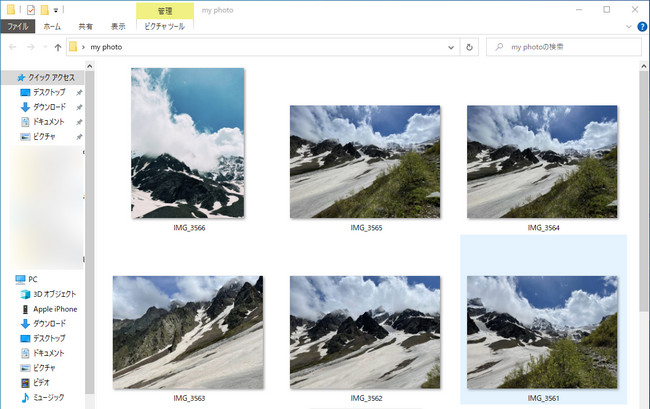The height and width of the screenshot is (409, 650).
Task: Click the quick access star icon
Action: tap(21, 77)
